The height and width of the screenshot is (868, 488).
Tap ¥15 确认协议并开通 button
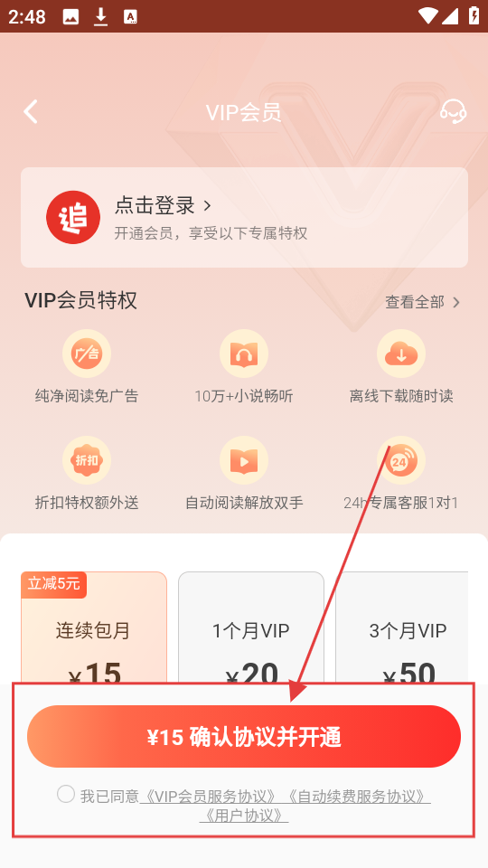pyautogui.click(x=244, y=736)
